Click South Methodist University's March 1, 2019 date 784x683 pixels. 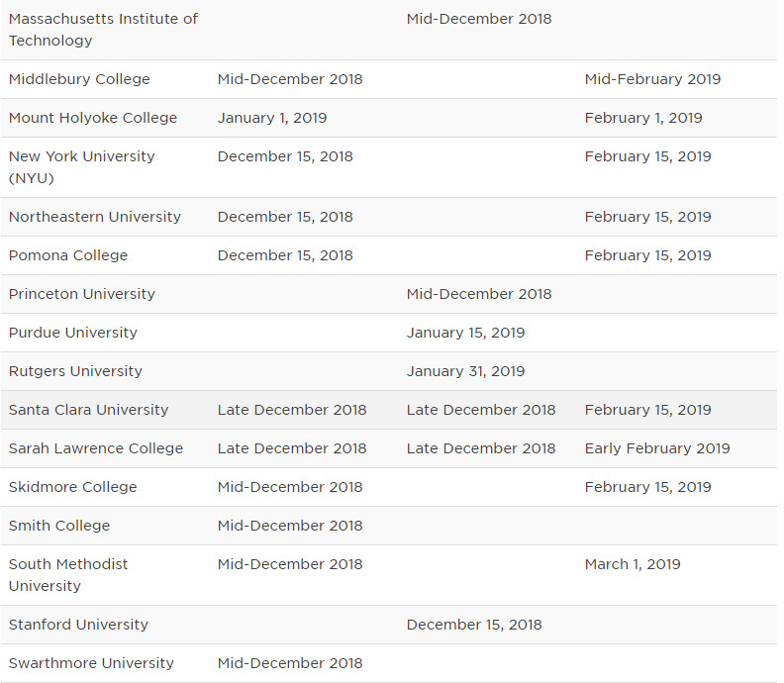click(x=633, y=564)
